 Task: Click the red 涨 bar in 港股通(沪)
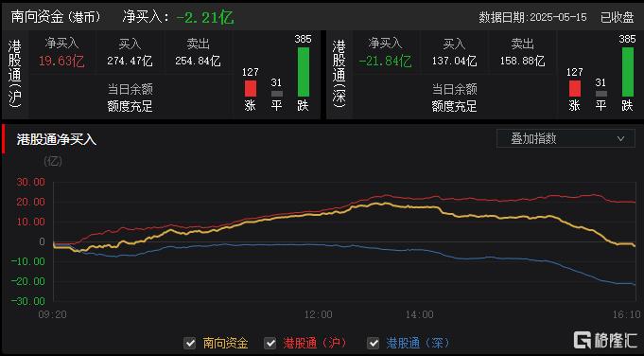click(251, 88)
